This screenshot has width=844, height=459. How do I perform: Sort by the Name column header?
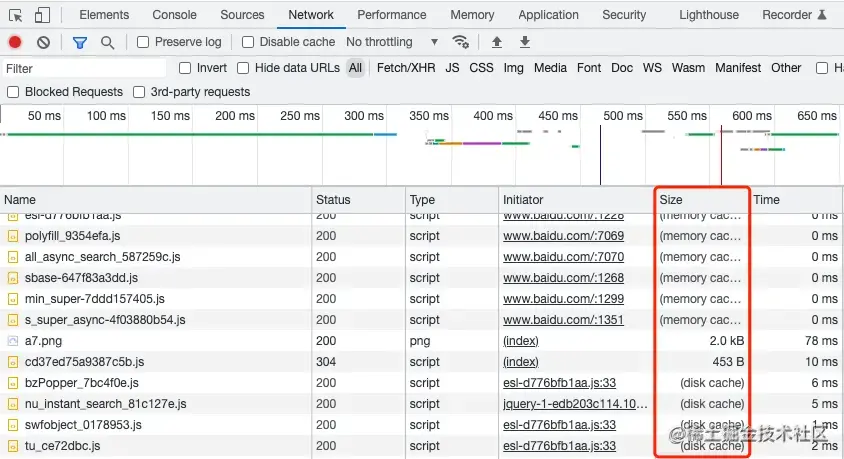(156, 200)
